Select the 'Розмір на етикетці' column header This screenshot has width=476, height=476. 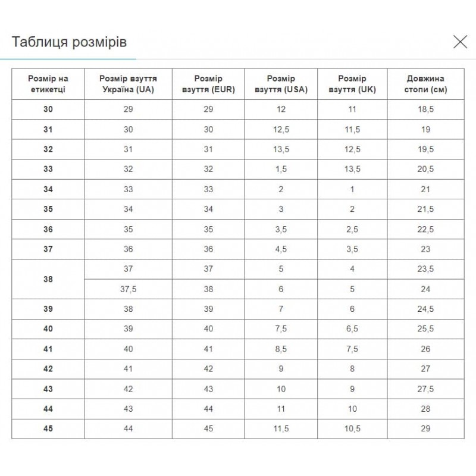[x=48, y=84]
